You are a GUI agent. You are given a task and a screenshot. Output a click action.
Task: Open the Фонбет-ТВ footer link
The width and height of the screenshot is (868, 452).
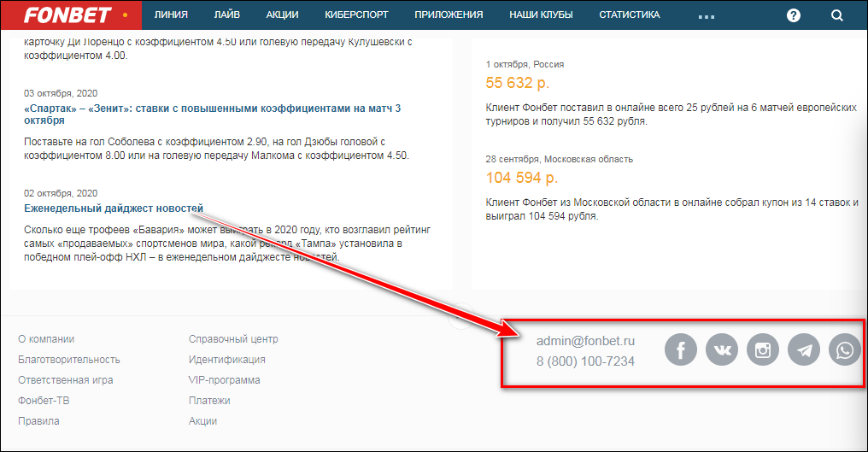44,401
